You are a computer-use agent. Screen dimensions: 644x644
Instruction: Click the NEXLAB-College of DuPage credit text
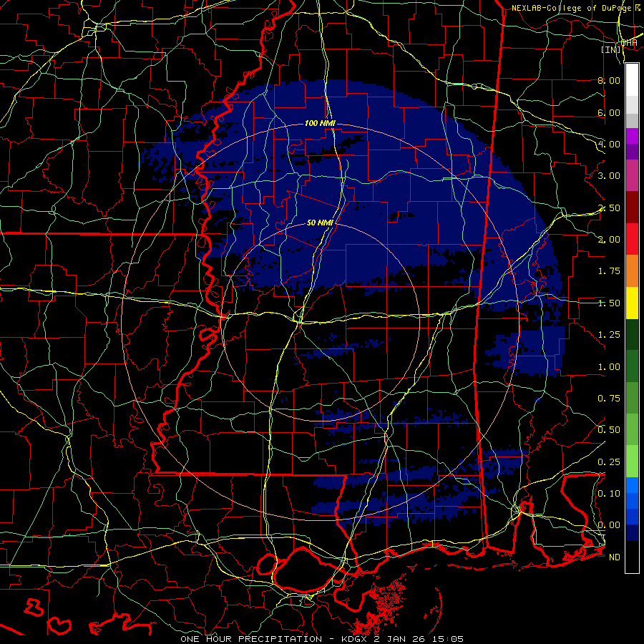pyautogui.click(x=573, y=8)
